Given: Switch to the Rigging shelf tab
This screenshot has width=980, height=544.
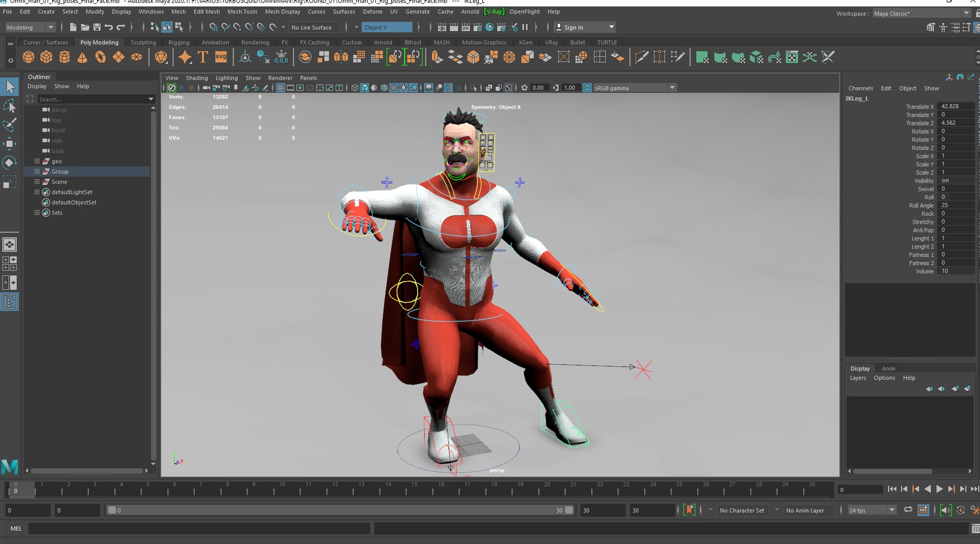Looking at the screenshot, I should click(179, 42).
